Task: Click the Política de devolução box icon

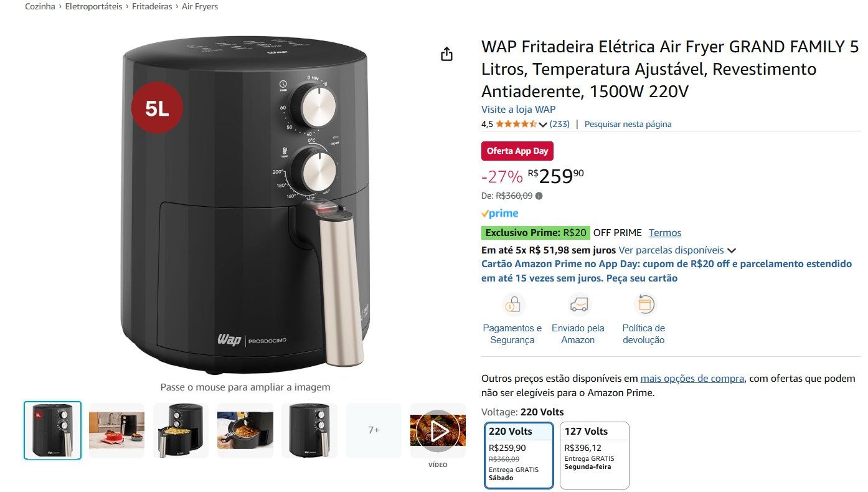Action: (x=644, y=305)
